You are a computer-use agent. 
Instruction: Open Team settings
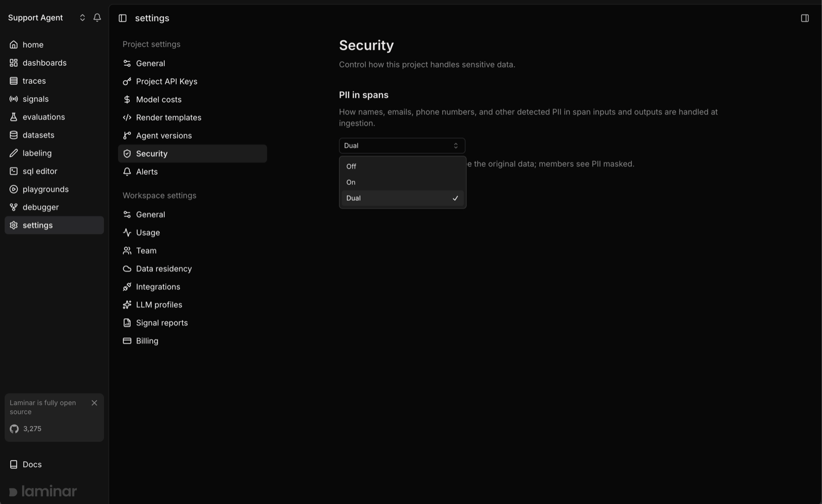point(192,251)
